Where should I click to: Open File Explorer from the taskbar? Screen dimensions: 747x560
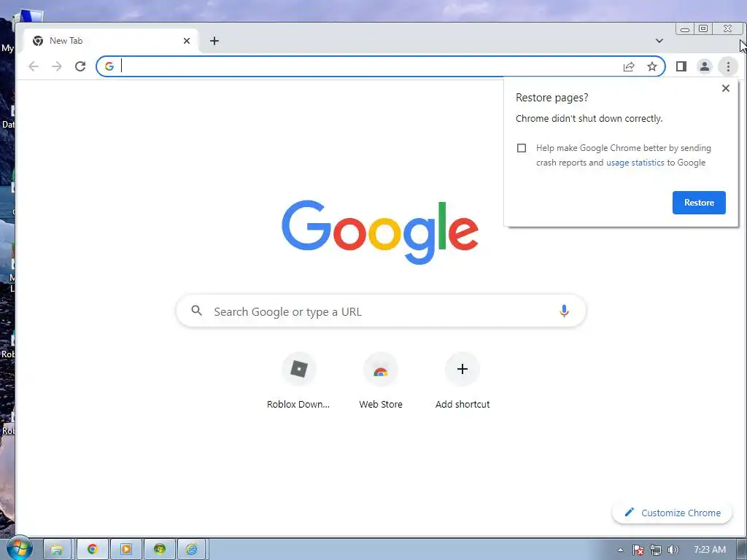point(57,550)
